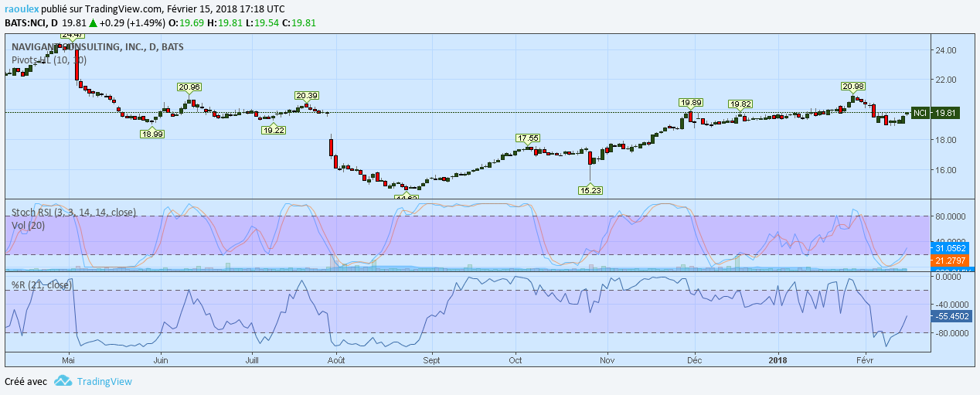Click the 20.96 pivot high label
The height and width of the screenshot is (395, 980).
189,87
